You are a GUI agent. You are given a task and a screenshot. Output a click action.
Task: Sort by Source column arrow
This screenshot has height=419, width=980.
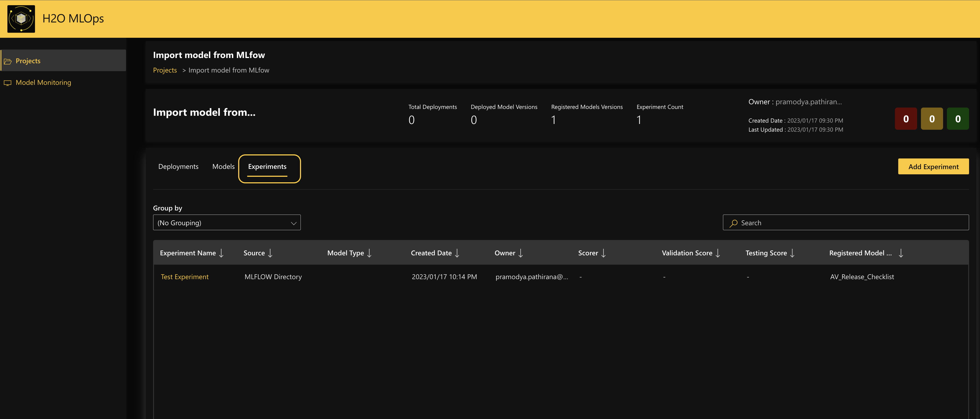point(270,253)
